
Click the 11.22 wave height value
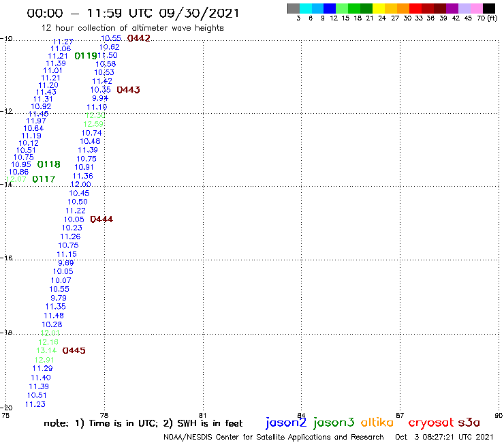(76, 211)
